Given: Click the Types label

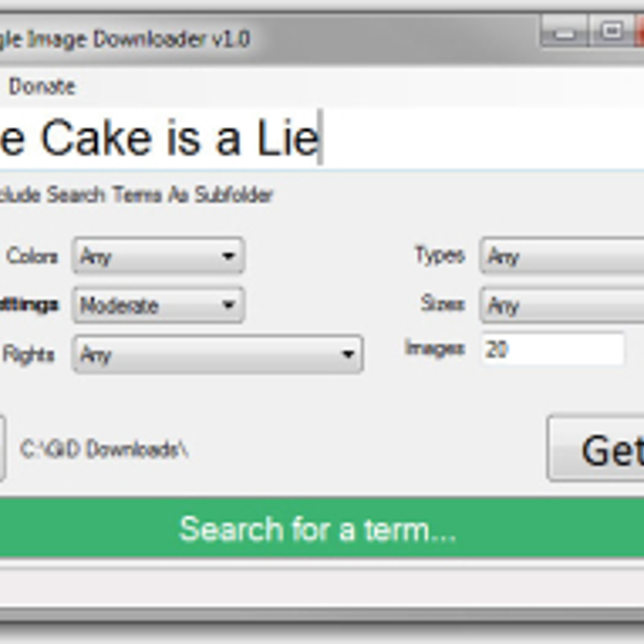Looking at the screenshot, I should (440, 255).
